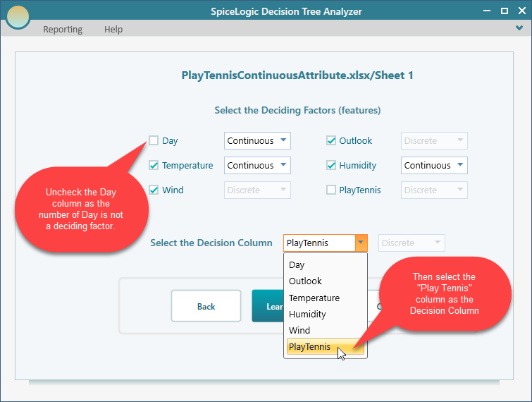Open the Help menu
This screenshot has height=402, width=532.
(x=113, y=29)
